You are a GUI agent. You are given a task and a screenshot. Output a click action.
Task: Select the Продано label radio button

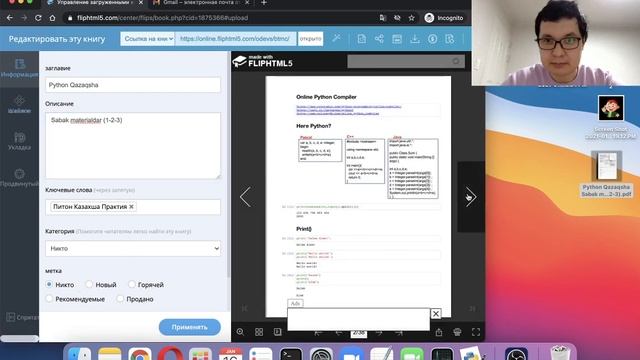pos(120,299)
